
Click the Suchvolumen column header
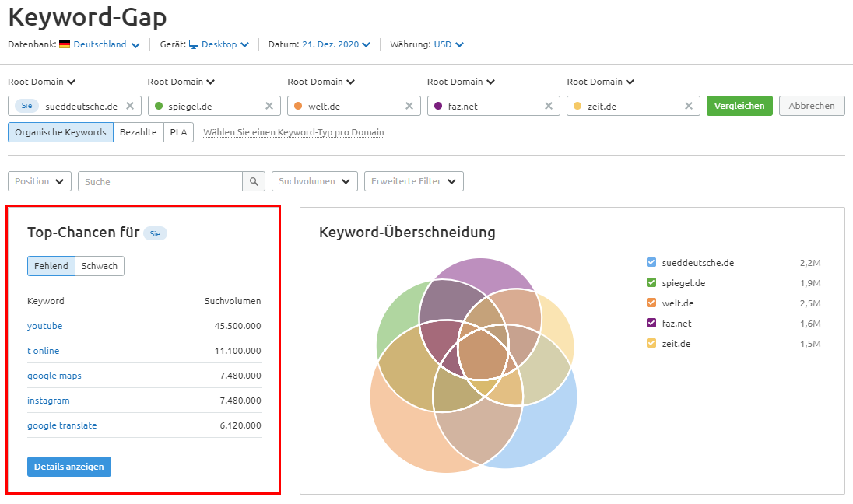coord(233,301)
